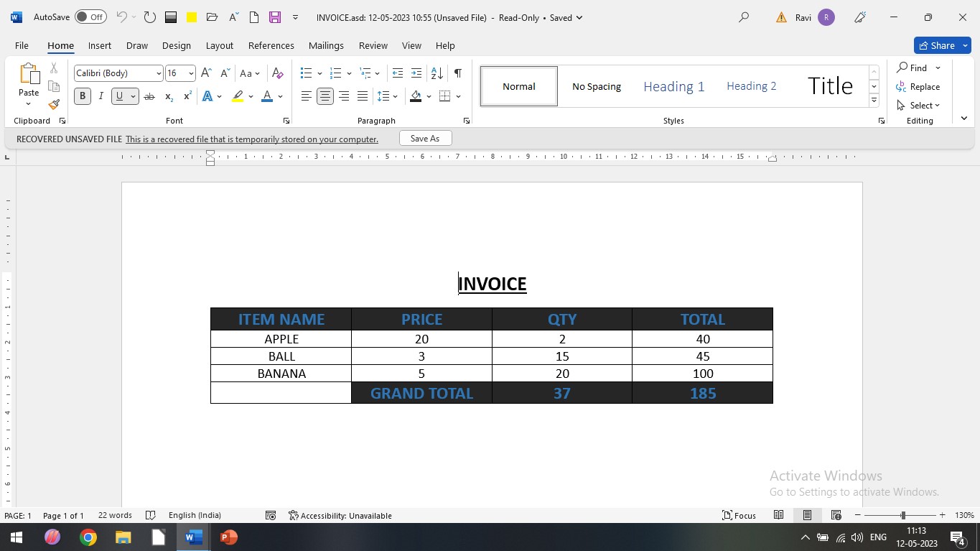Click the Sort icon in Paragraph group

click(x=437, y=73)
